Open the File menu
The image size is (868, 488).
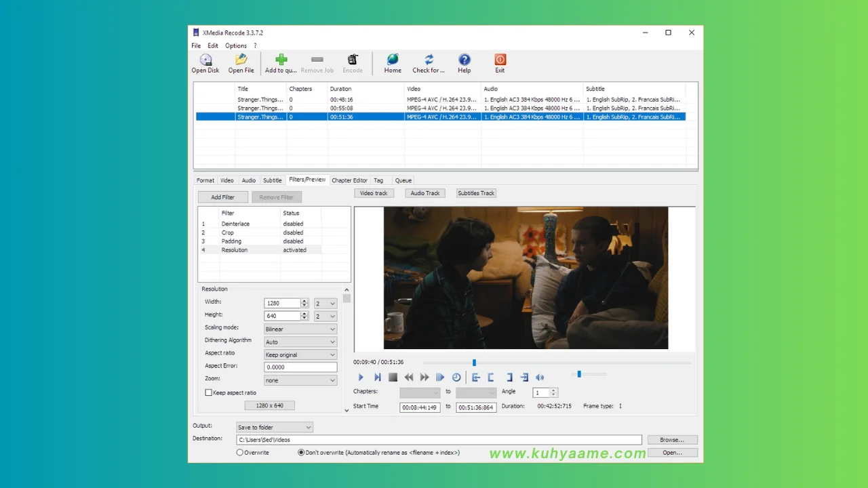(196, 45)
